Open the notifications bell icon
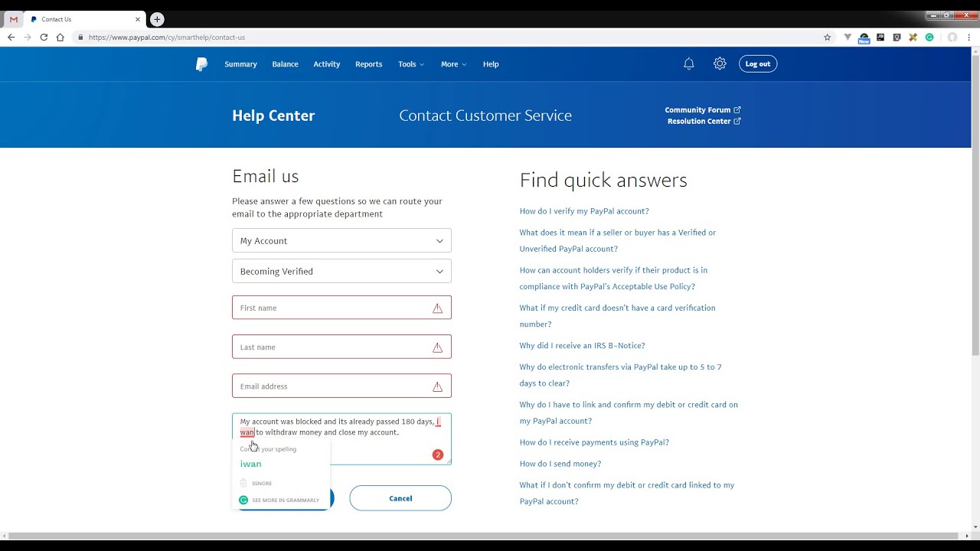980x551 pixels. 689,64
